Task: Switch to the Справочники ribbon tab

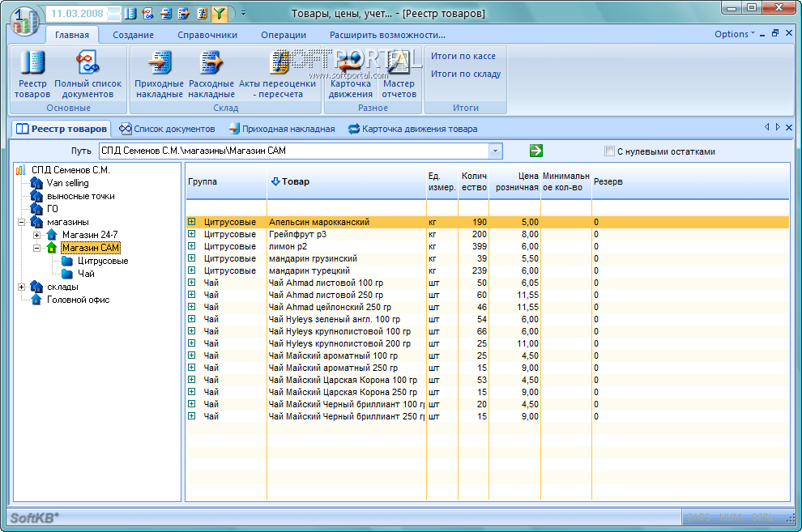Action: tap(208, 35)
